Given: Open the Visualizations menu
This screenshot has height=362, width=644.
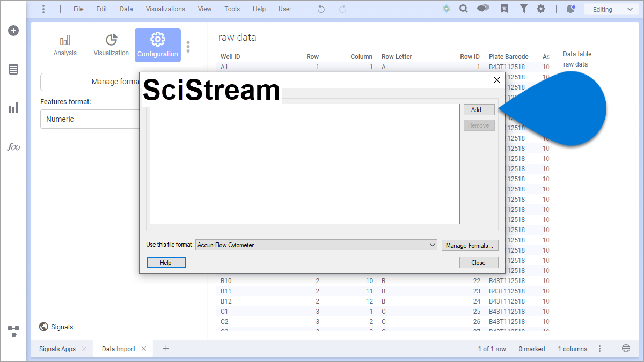Looking at the screenshot, I should point(165,9).
